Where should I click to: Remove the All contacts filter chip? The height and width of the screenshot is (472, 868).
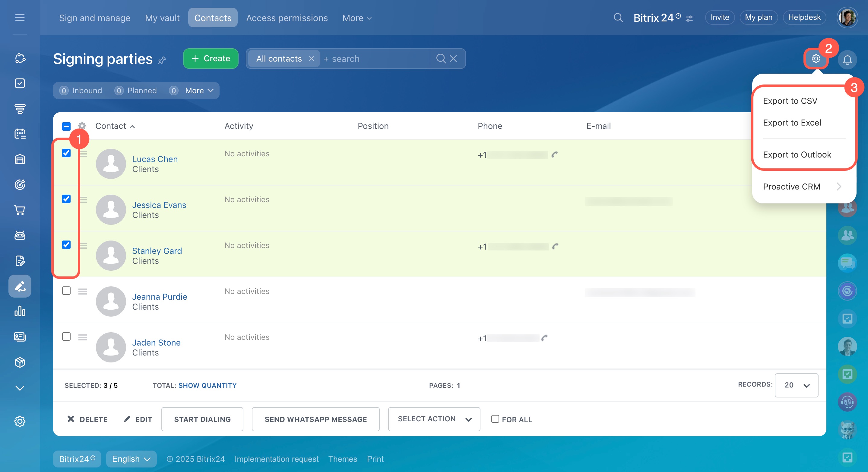(x=311, y=59)
